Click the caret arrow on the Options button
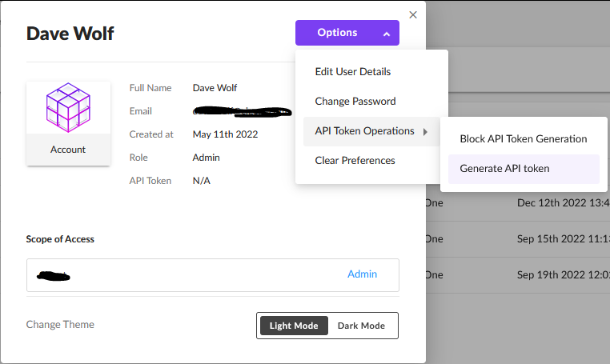Viewport: 610px width, 364px height. (386, 34)
